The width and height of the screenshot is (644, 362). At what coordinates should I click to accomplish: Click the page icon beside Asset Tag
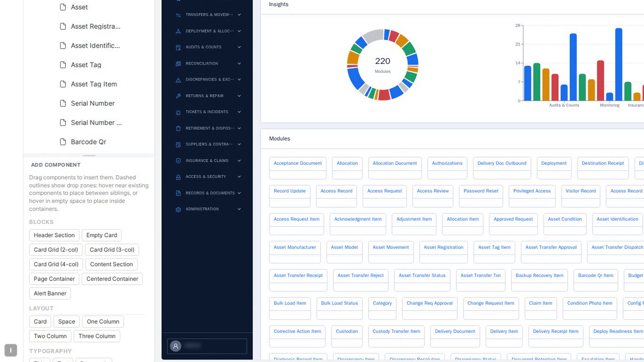[x=63, y=65]
